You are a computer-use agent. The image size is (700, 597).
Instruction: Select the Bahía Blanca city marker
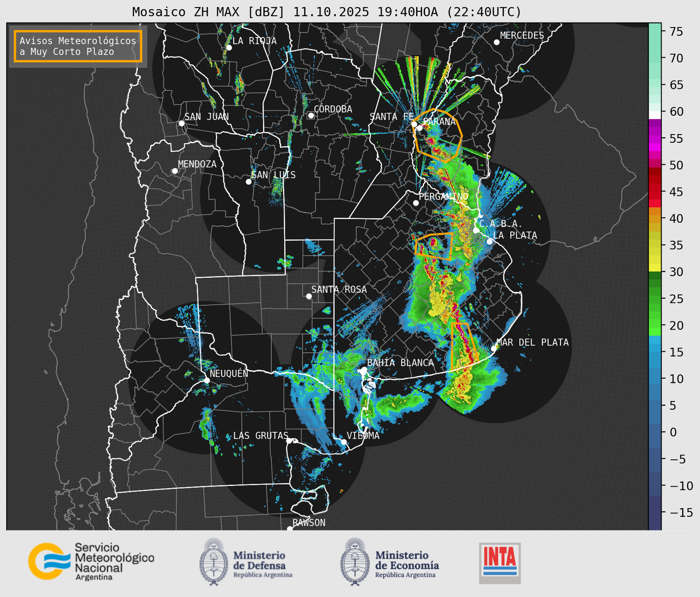point(364,369)
